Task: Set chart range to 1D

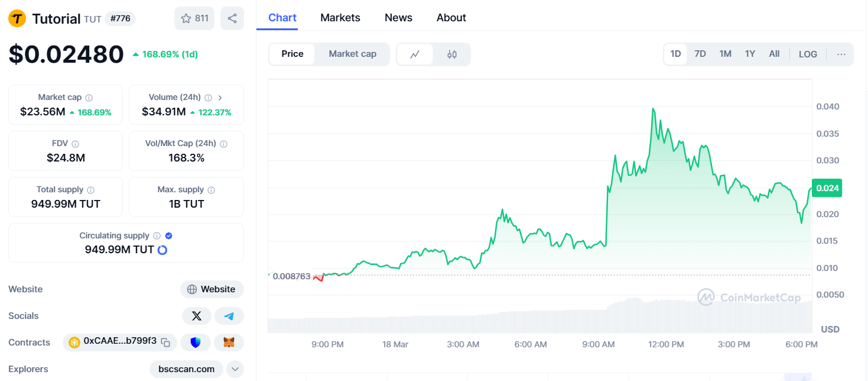Action: [x=675, y=54]
